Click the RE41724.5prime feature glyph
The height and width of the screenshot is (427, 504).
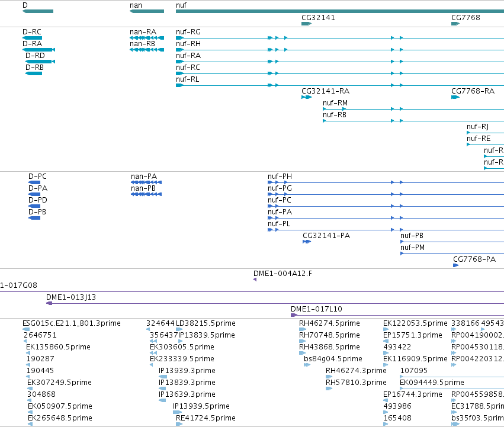pos(179,424)
